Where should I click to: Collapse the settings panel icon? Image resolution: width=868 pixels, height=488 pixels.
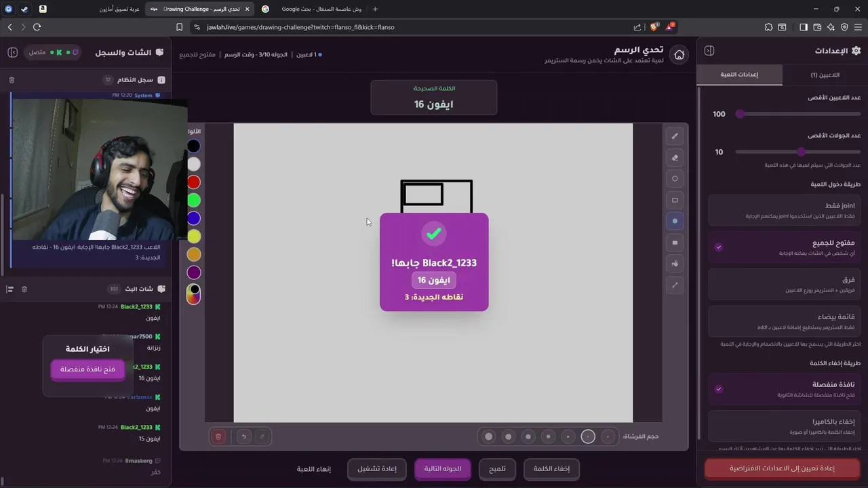click(709, 51)
